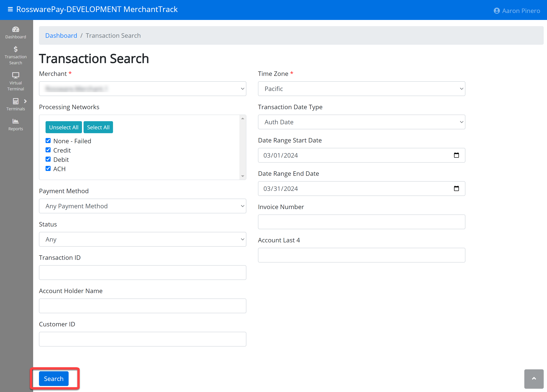The height and width of the screenshot is (392, 547).
Task: Click the hamburger menu icon
Action: point(10,9)
